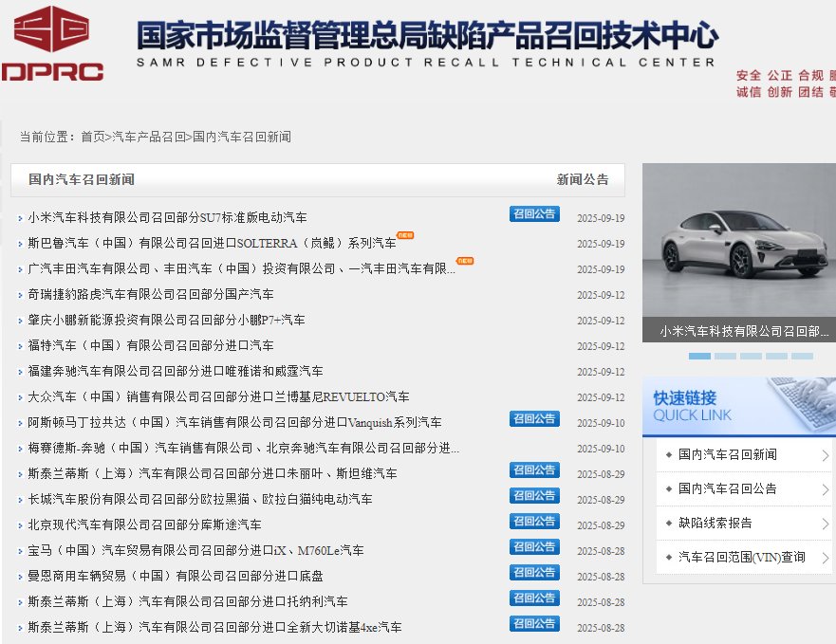Click the new badge on Subaru SOLTERRA row
Screen dimensions: 836x644
point(406,235)
